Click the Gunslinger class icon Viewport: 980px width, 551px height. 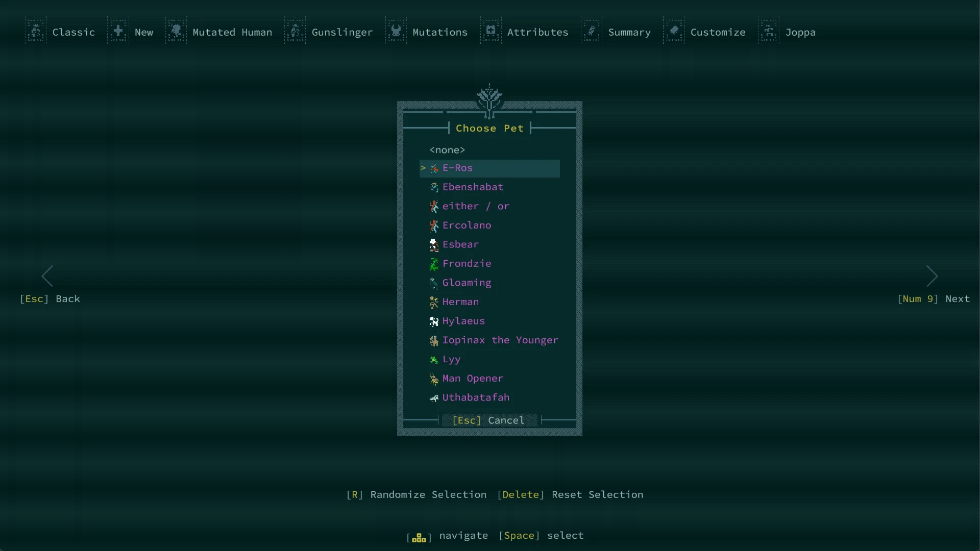pyautogui.click(x=295, y=32)
